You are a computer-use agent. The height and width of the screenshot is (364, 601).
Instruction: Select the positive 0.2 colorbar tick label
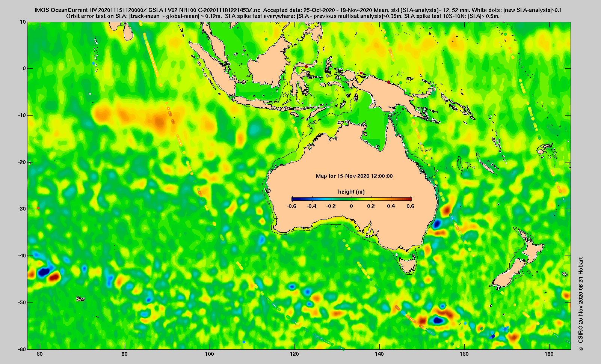pyautogui.click(x=371, y=206)
